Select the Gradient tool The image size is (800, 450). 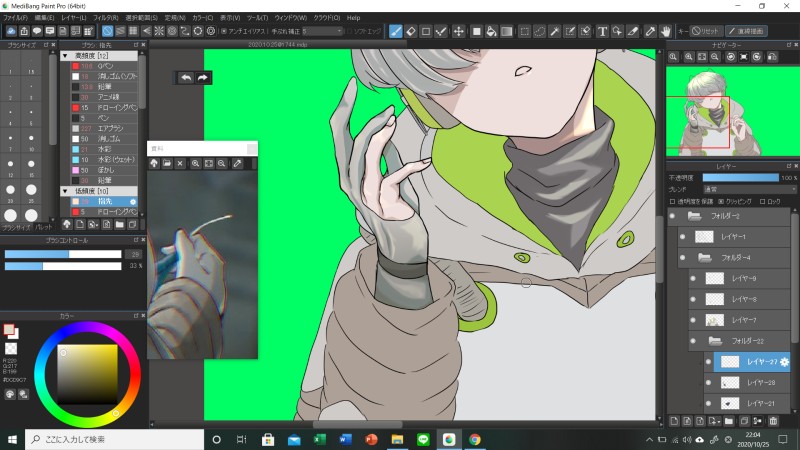click(506, 31)
